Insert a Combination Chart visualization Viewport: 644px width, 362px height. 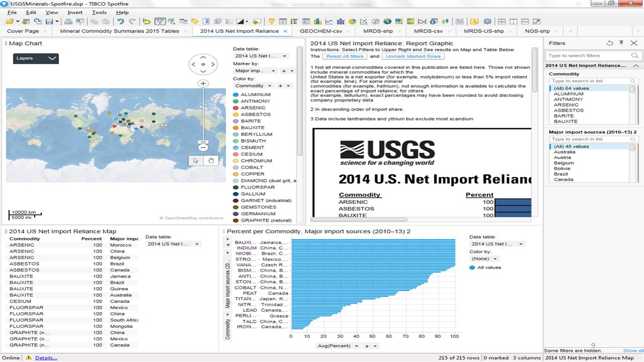click(341, 22)
